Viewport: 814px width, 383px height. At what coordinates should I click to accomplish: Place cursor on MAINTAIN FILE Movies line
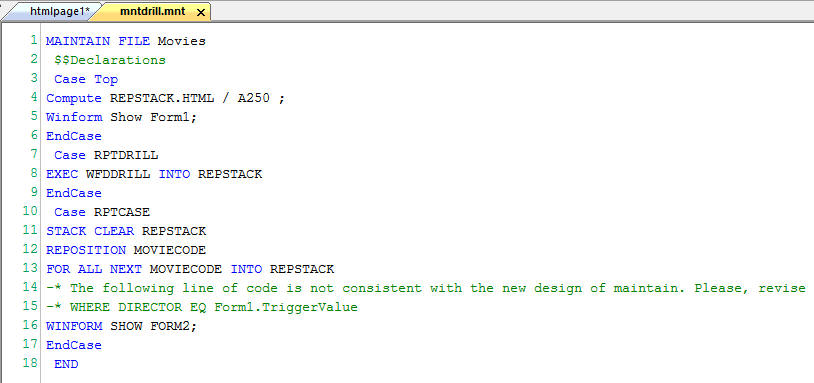[126, 41]
